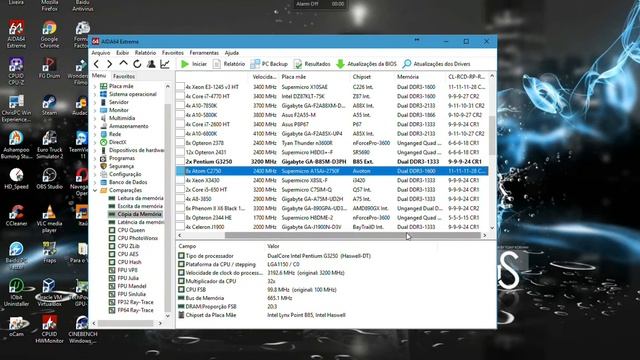The height and width of the screenshot is (360, 640).
Task: Open the Ajuda menu
Action: click(231, 53)
